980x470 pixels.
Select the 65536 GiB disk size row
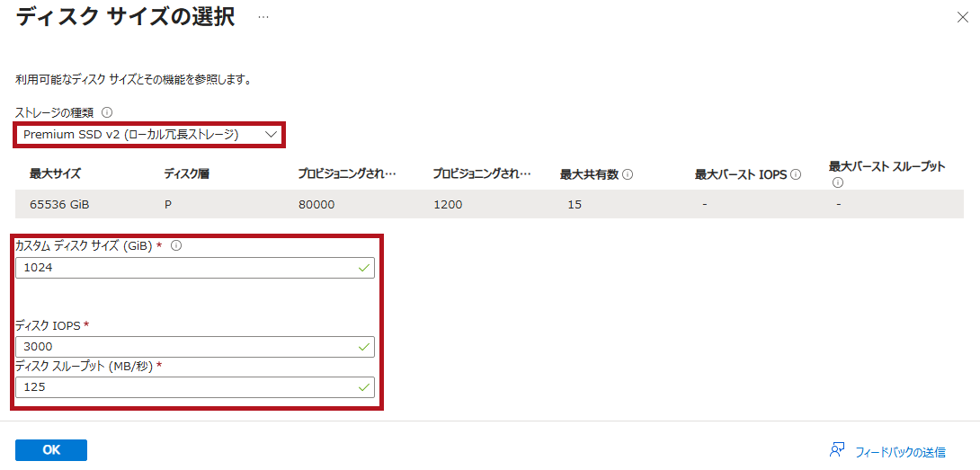point(489,204)
